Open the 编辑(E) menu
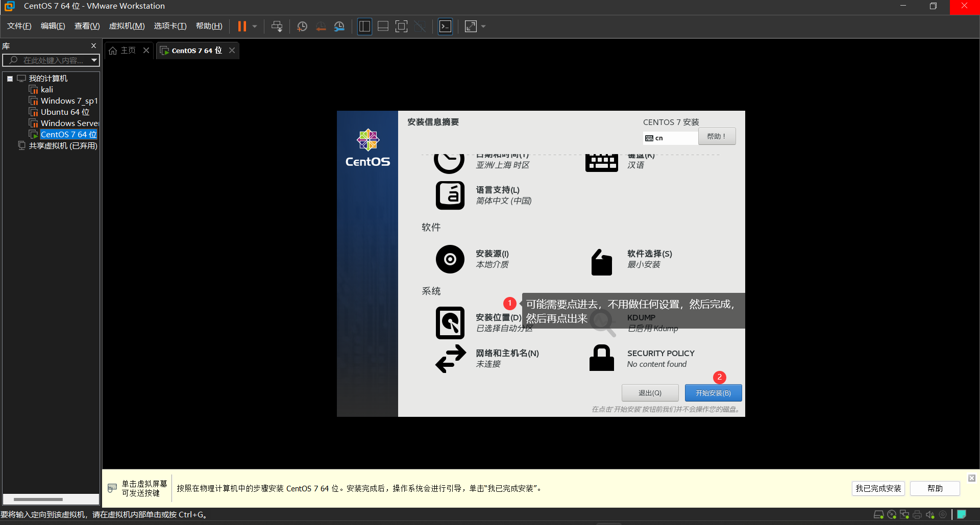980x525 pixels. 53,26
